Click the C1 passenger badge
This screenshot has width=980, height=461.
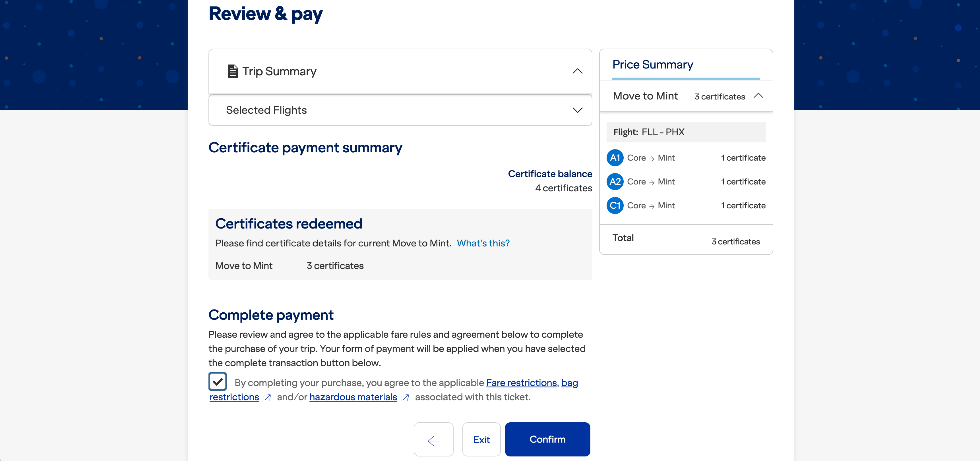(615, 206)
